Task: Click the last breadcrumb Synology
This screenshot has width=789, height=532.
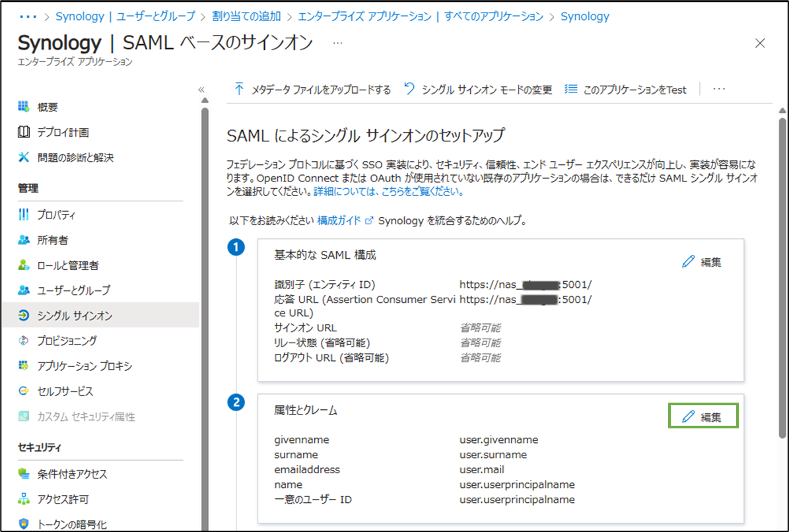Action: 585,17
